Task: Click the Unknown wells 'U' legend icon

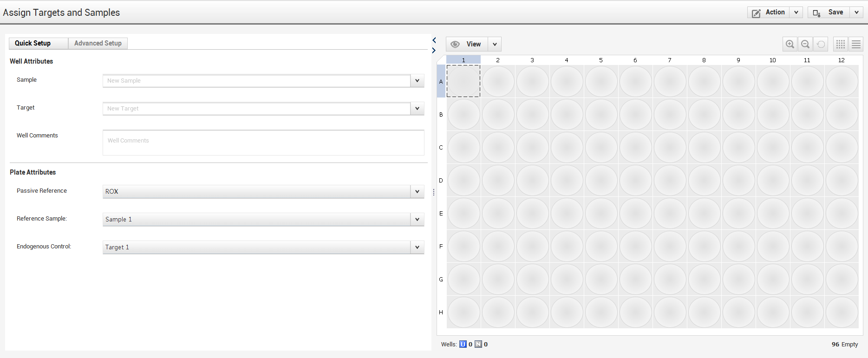Action: [x=463, y=344]
